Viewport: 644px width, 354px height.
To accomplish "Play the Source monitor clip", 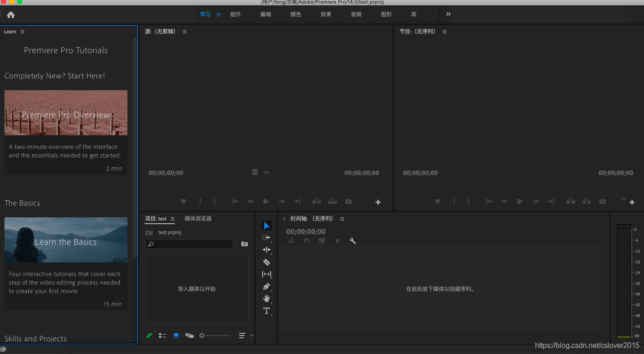I will tap(266, 202).
